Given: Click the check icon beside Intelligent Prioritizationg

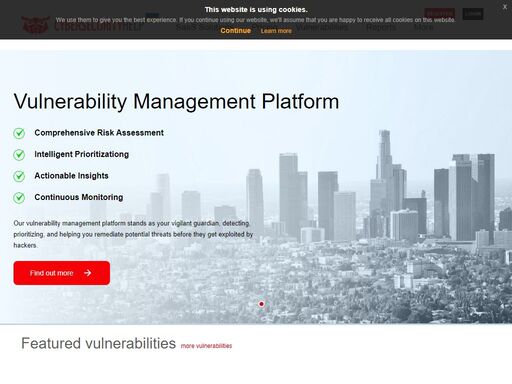Looking at the screenshot, I should pyautogui.click(x=19, y=155).
